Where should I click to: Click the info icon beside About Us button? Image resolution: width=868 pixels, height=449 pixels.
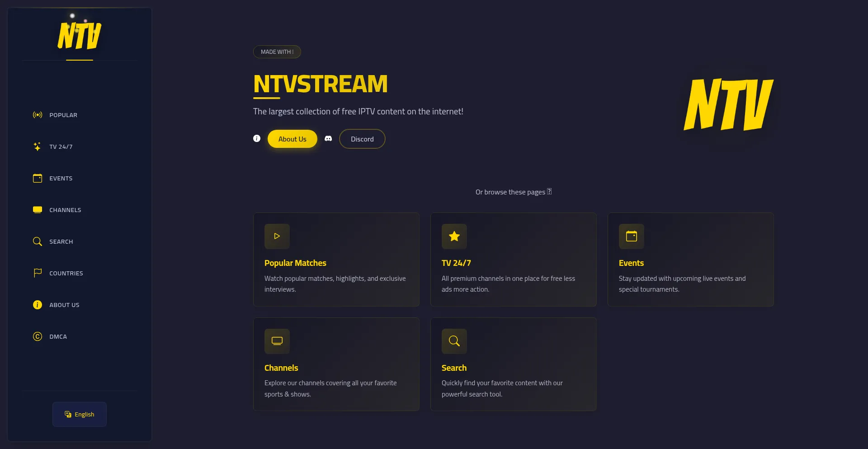pyautogui.click(x=257, y=138)
